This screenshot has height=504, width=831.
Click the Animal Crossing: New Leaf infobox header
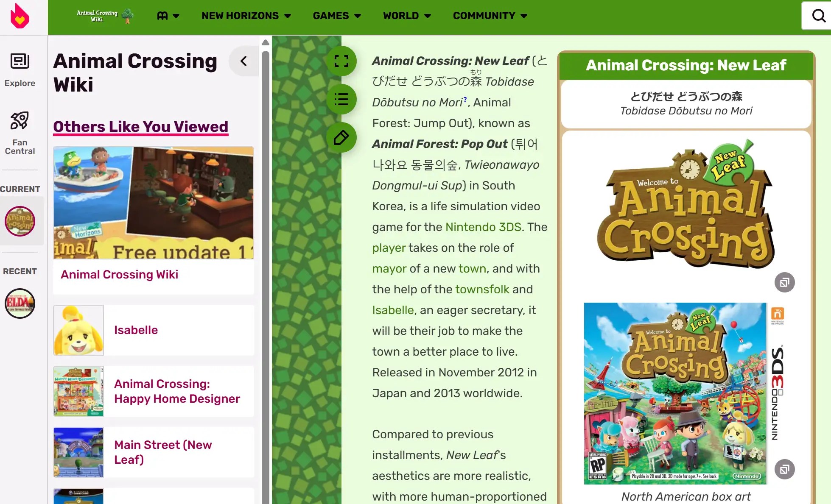686,65
